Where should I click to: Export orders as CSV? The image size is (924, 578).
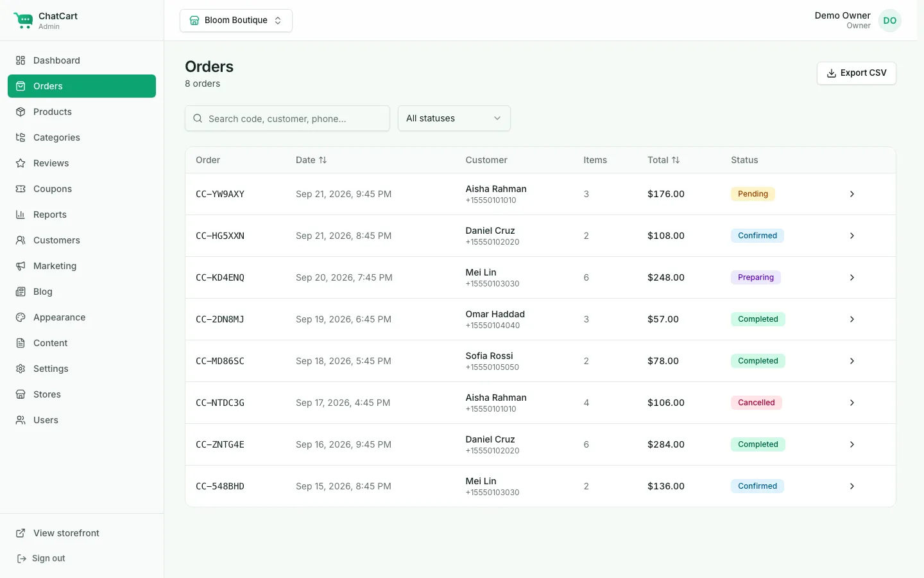click(857, 73)
